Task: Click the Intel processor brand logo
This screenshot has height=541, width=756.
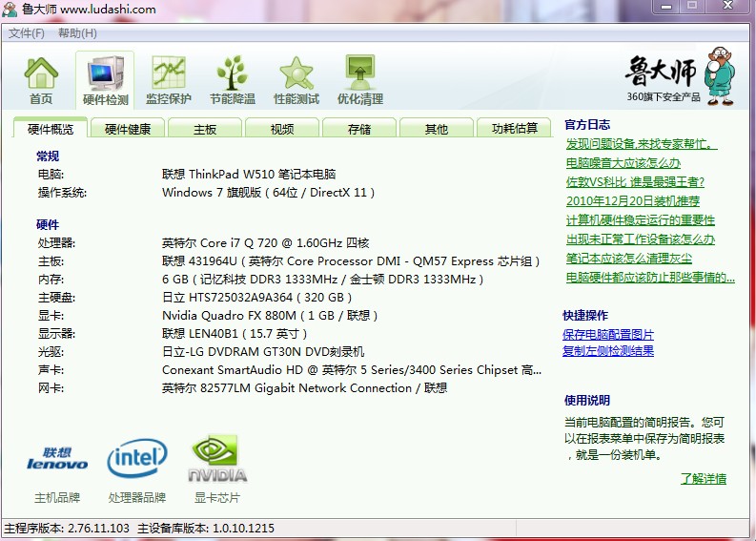Action: coord(137,459)
